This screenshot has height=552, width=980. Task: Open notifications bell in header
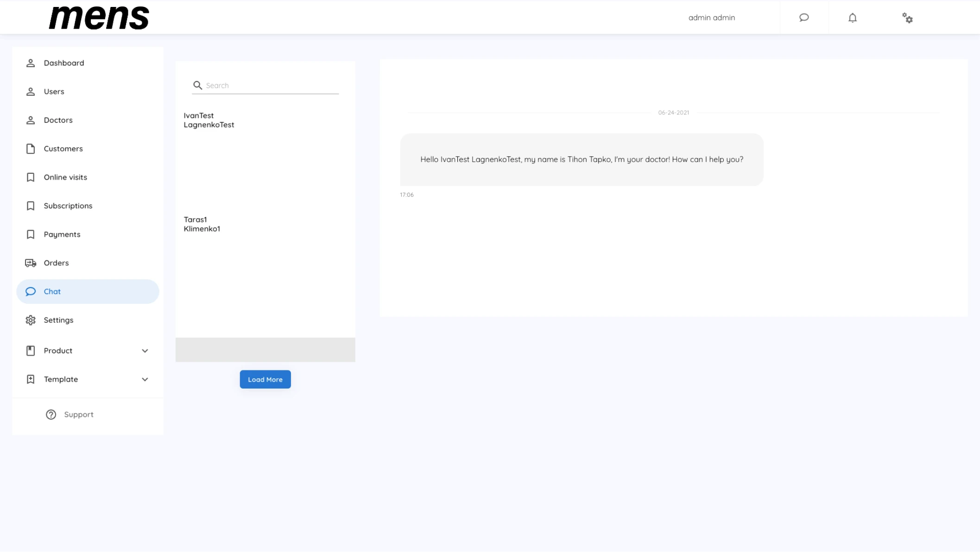click(x=853, y=18)
